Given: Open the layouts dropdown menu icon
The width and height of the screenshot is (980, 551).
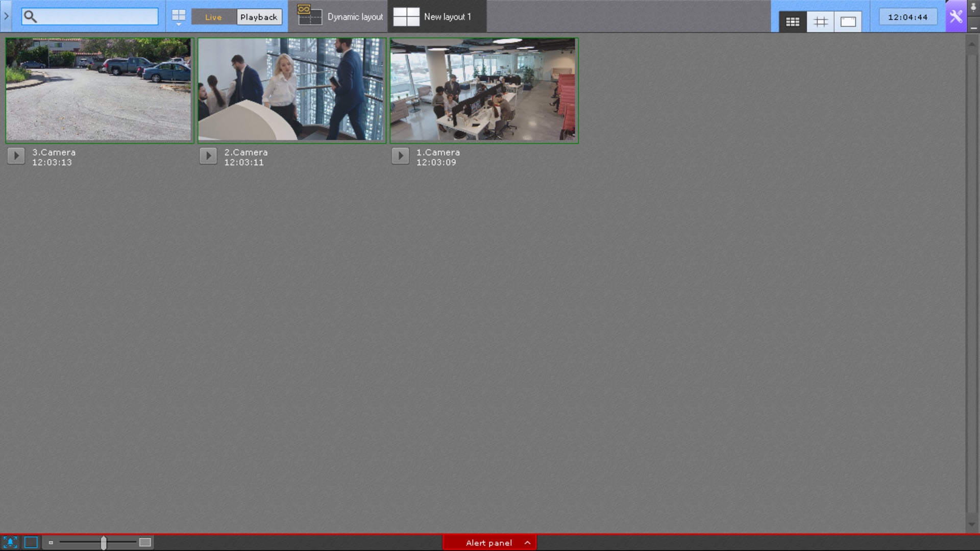Looking at the screenshot, I should click(179, 17).
